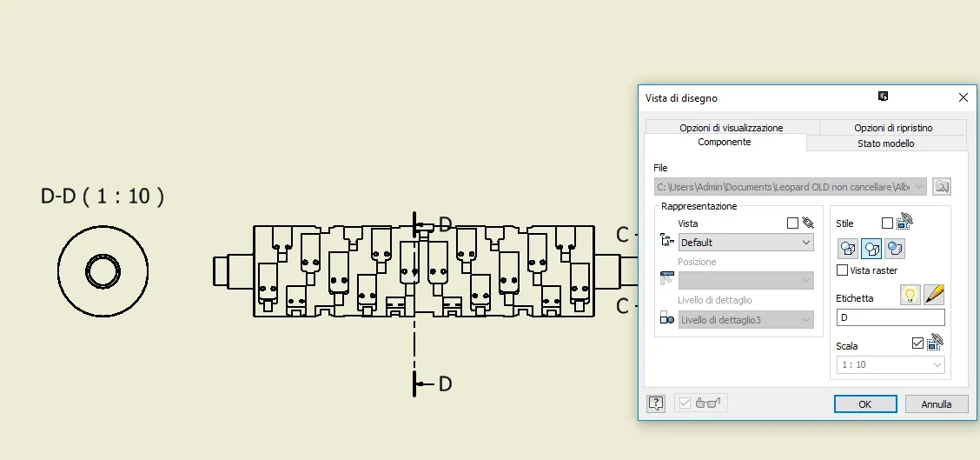Check the Stile from base checkbox

click(887, 223)
